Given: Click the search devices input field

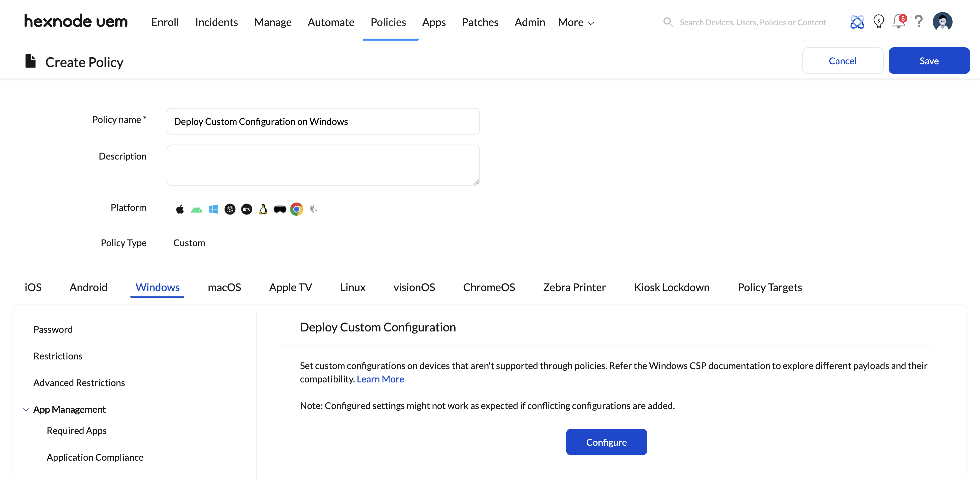Looking at the screenshot, I should click(753, 22).
